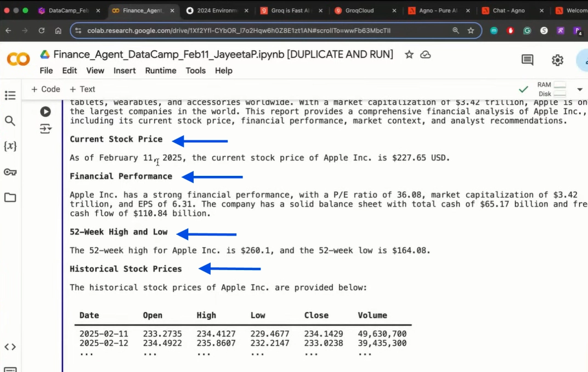Click the volume value '39,435,300'
This screenshot has width=588, height=372.
tap(382, 343)
